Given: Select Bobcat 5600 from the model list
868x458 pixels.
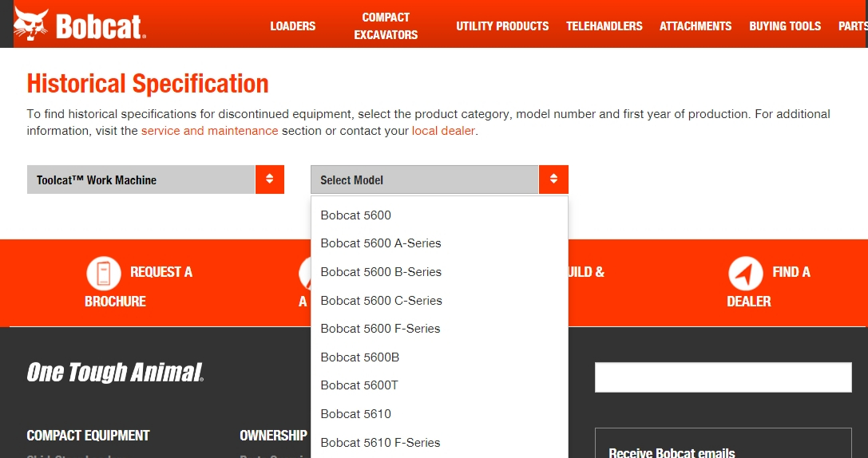Looking at the screenshot, I should pyautogui.click(x=355, y=215).
